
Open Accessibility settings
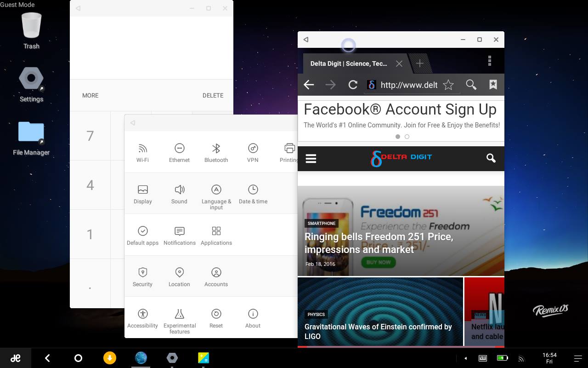click(x=142, y=319)
